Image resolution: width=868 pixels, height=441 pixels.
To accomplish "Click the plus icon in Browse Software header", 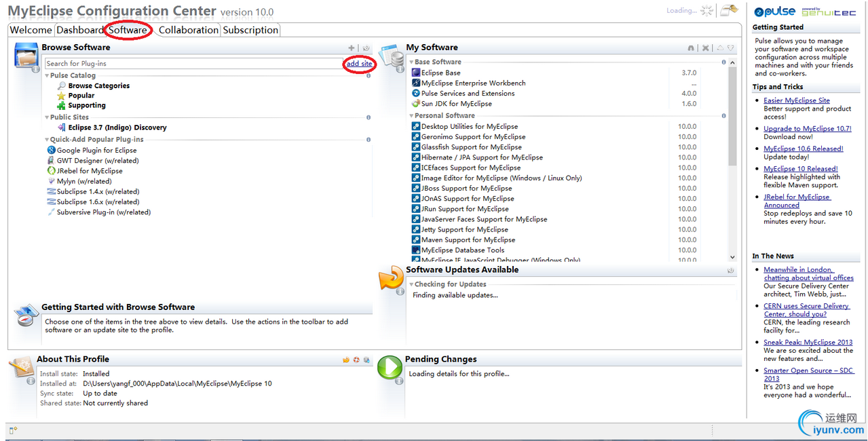I will [x=352, y=47].
